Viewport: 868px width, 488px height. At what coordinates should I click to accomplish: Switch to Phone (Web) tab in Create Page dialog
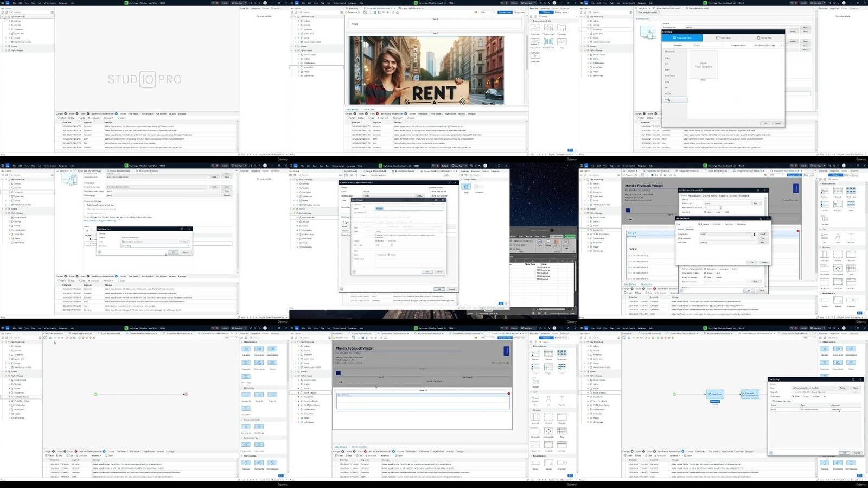pyautogui.click(x=764, y=38)
